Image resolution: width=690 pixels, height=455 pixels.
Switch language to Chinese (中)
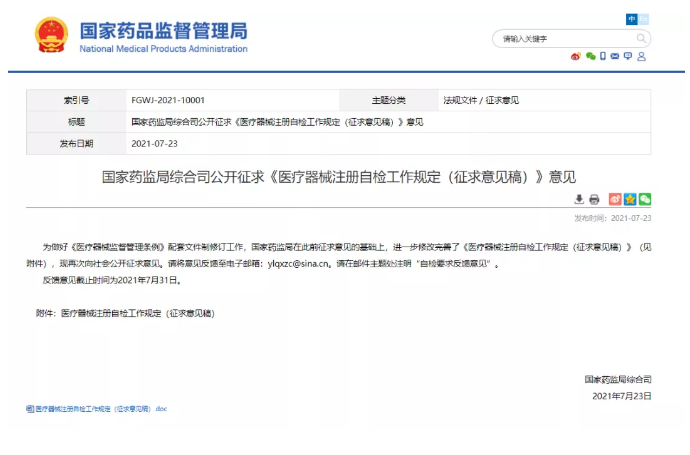631,19
